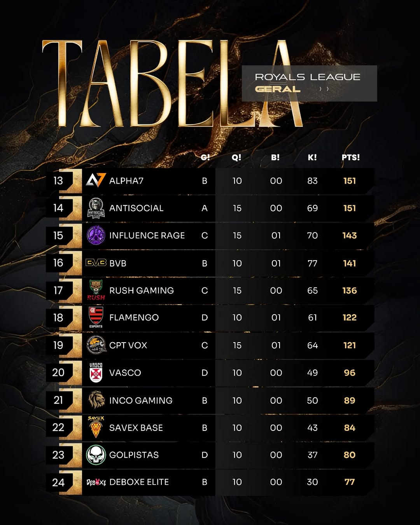Click the CPT Vox team logo
420x525 pixels.
(x=96, y=345)
